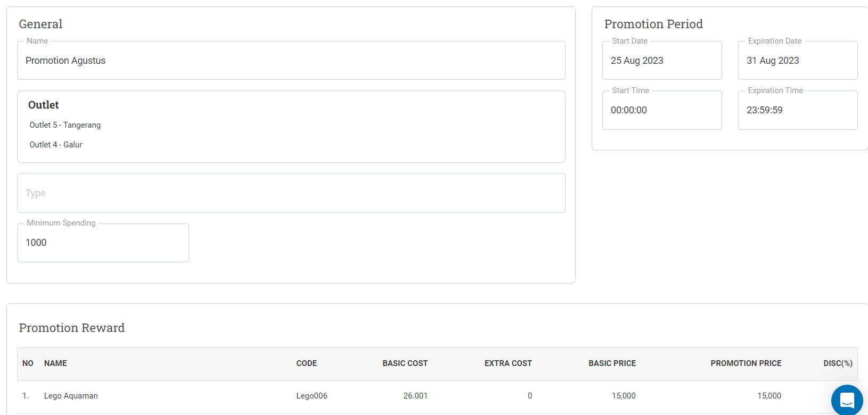Click the BASIC PRICE column header

(x=612, y=363)
